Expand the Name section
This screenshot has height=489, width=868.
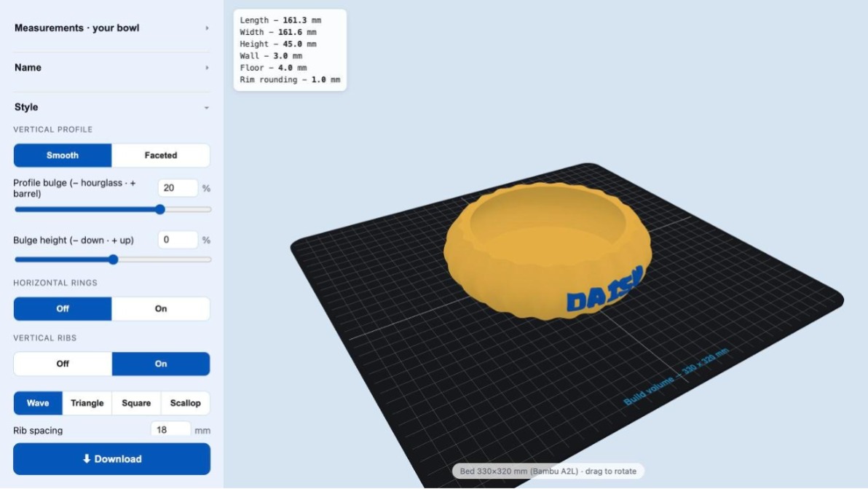coord(111,68)
